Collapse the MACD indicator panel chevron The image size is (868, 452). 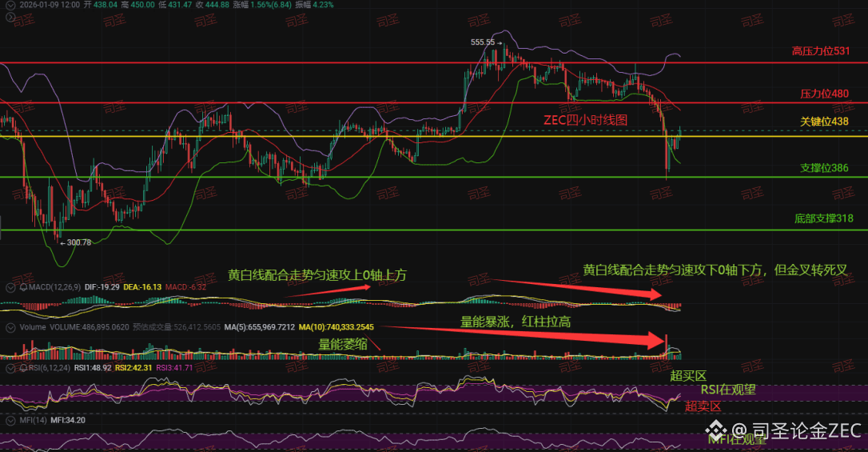pos(10,287)
